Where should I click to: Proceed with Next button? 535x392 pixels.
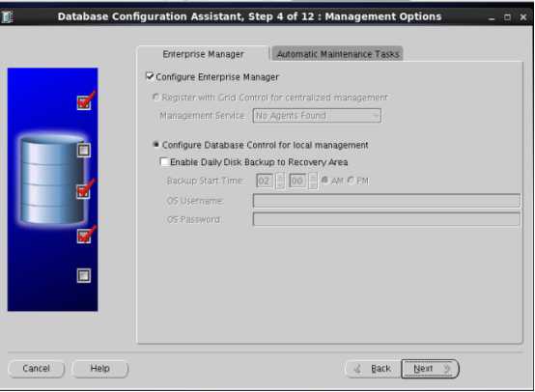point(430,369)
